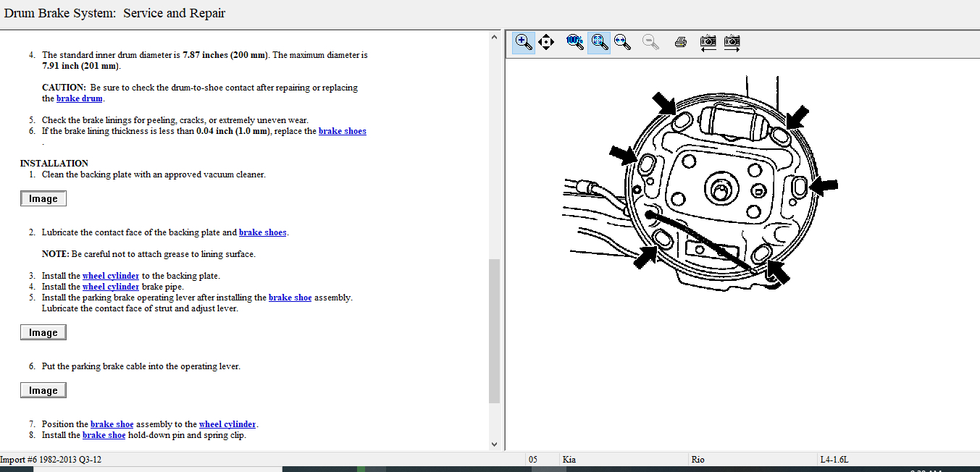Open wheel cylinder link in backing plate install step

pos(111,276)
